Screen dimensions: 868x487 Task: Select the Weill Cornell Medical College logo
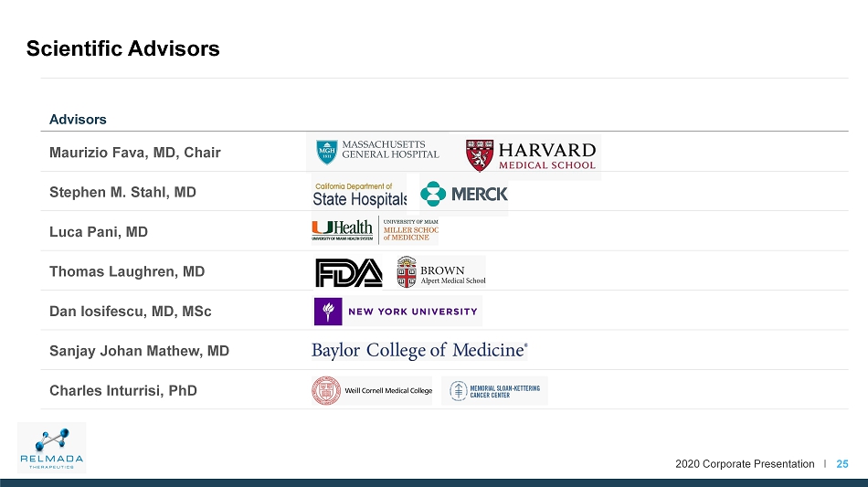(x=372, y=390)
